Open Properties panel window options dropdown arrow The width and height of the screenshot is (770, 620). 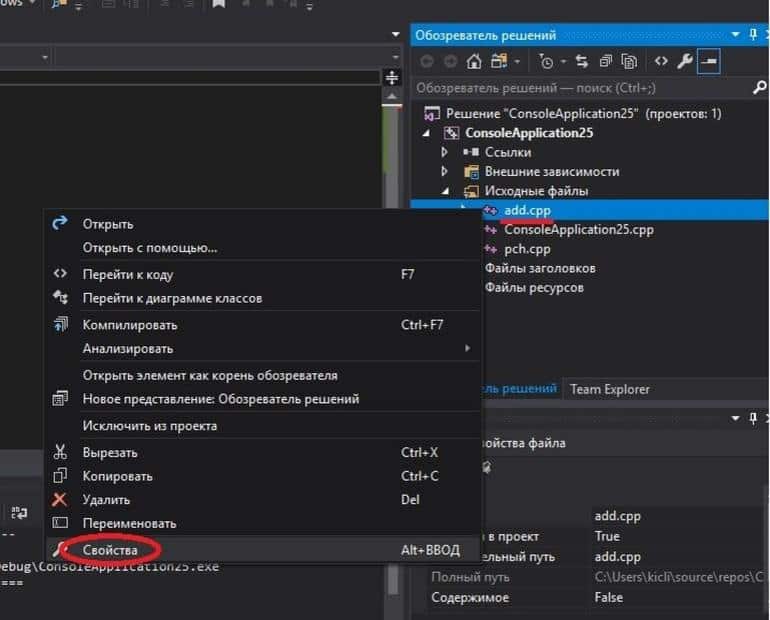[x=735, y=418]
